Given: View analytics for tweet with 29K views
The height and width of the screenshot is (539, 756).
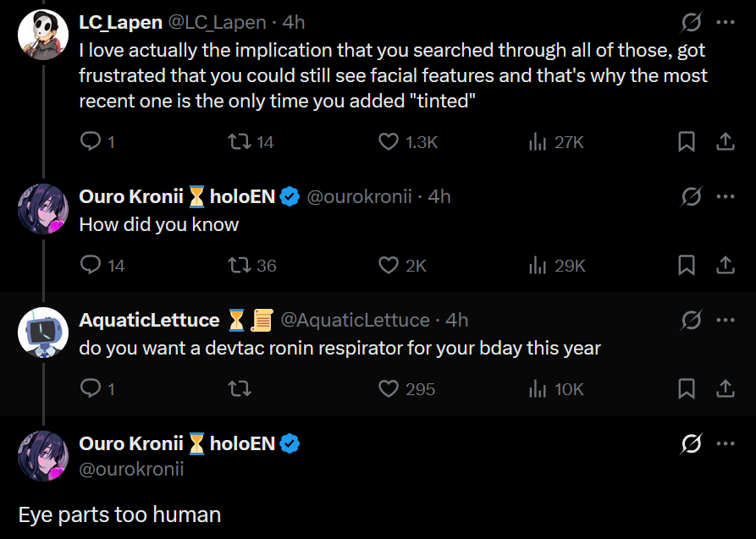Looking at the screenshot, I should pos(538,266).
